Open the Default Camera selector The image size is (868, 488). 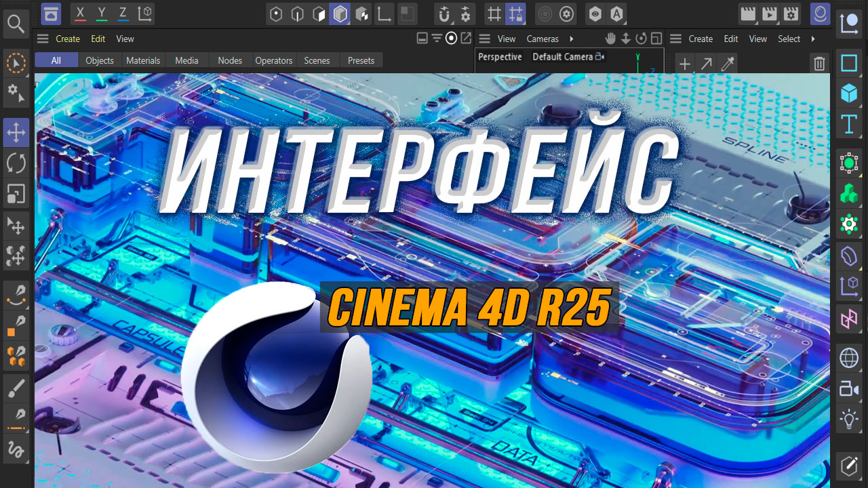(x=568, y=57)
